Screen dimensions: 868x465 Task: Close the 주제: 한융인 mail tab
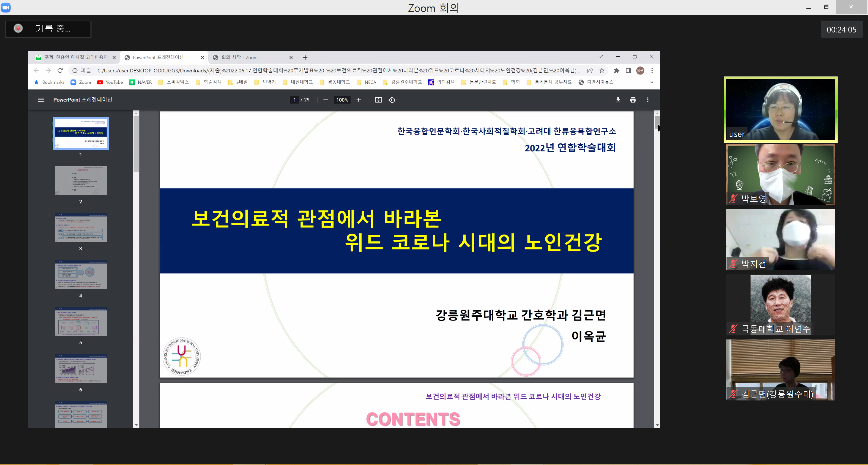click(x=114, y=57)
